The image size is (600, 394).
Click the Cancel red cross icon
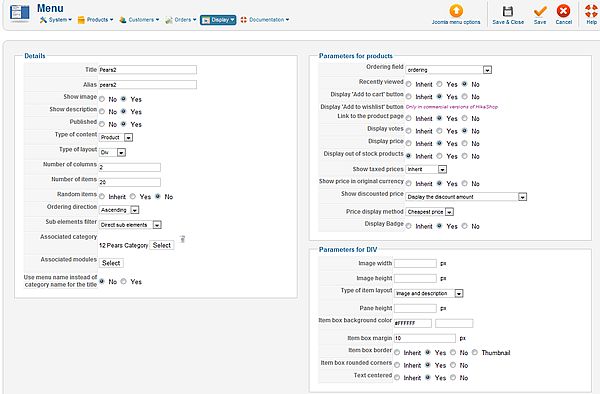(563, 11)
